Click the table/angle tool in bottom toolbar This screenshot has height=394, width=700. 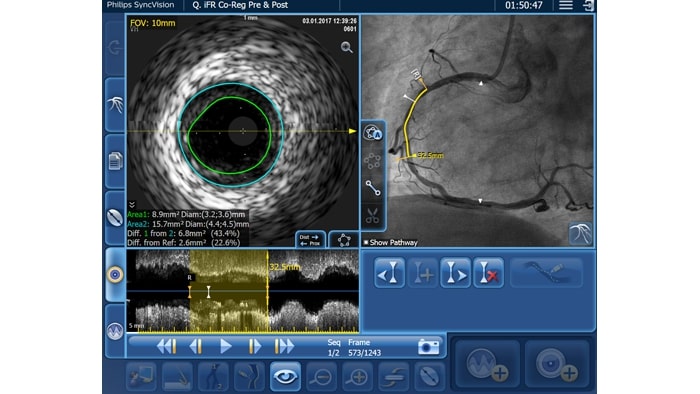[177, 377]
